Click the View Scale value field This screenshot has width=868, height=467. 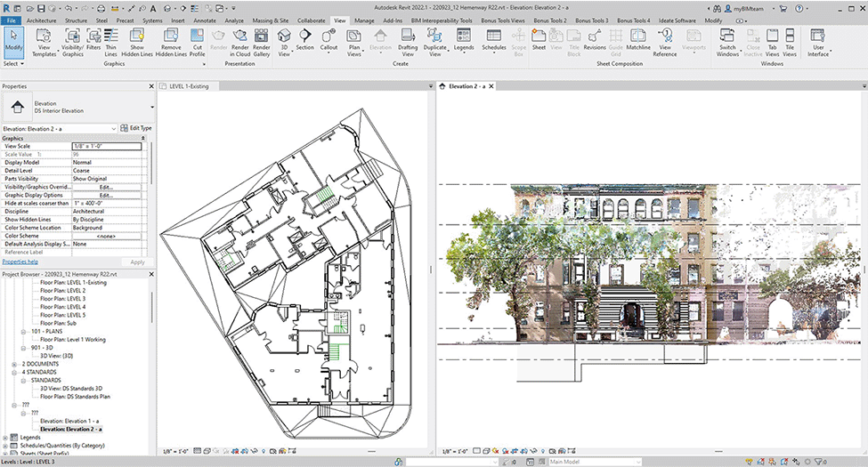tap(107, 146)
